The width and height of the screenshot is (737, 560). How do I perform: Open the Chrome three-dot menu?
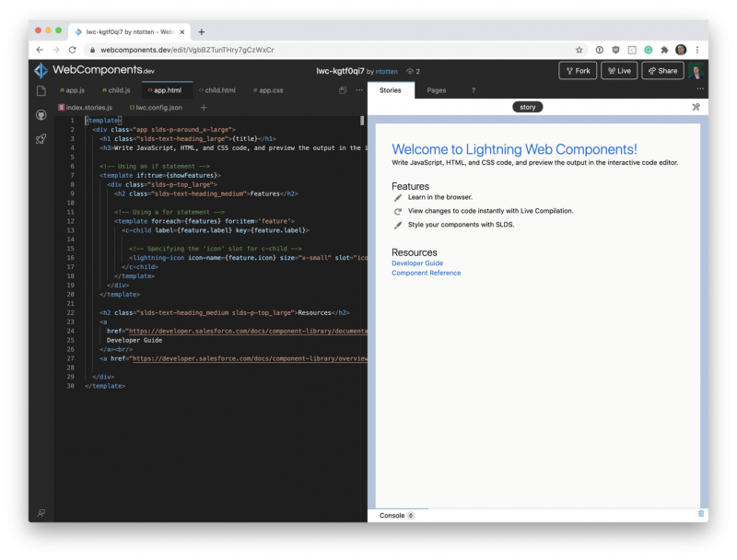pos(697,50)
